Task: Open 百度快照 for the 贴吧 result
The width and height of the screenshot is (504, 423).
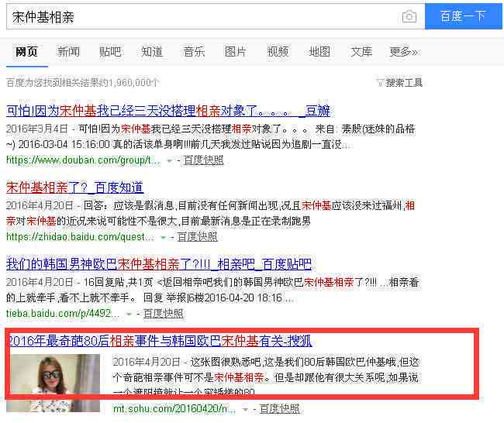Action: (164, 313)
